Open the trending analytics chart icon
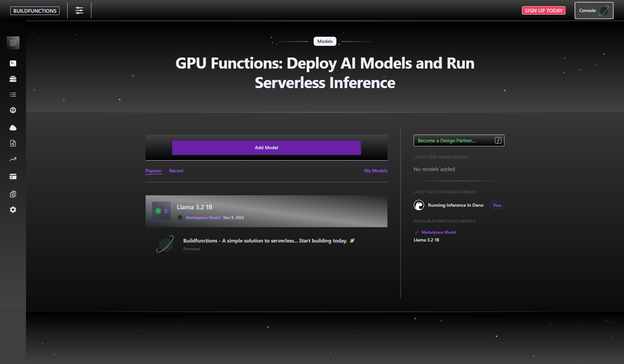The width and height of the screenshot is (624, 364). 13,159
